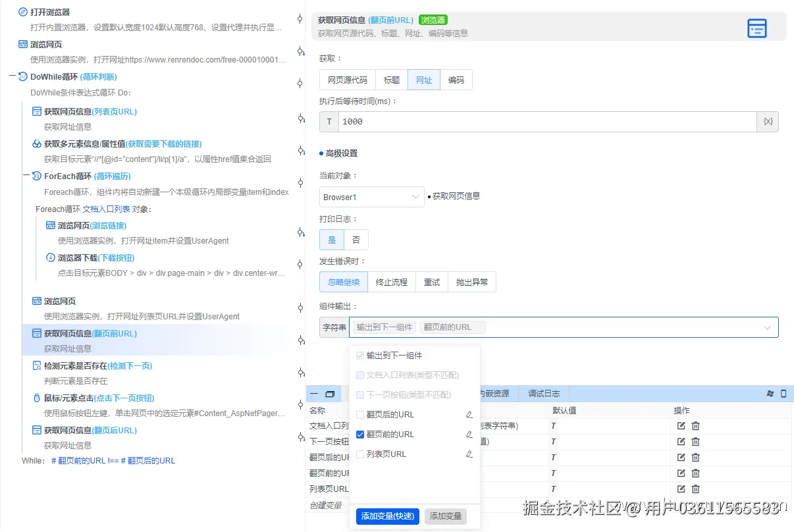Viewport: 794px width, 532px height.
Task: Click the DoWhile循环 loop icon
Action: coord(23,76)
